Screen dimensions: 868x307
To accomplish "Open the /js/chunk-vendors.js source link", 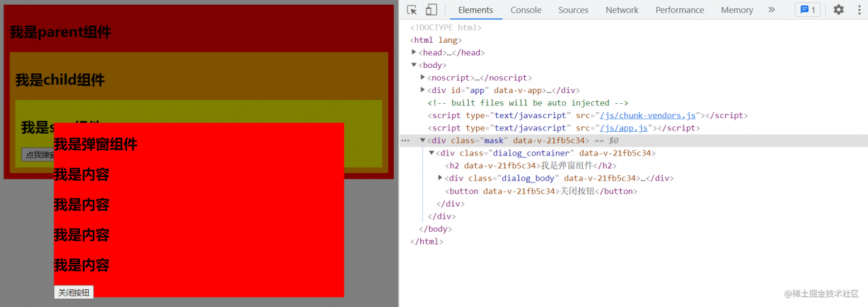I will [x=648, y=115].
